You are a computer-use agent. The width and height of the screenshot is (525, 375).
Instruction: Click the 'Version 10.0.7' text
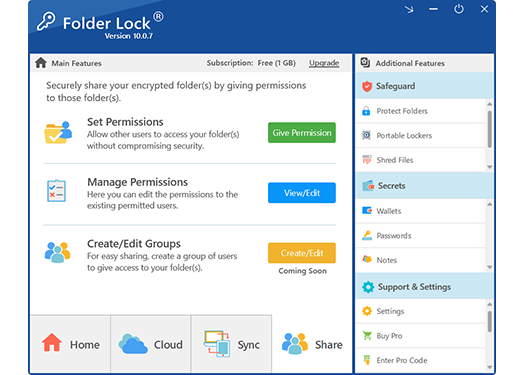129,36
